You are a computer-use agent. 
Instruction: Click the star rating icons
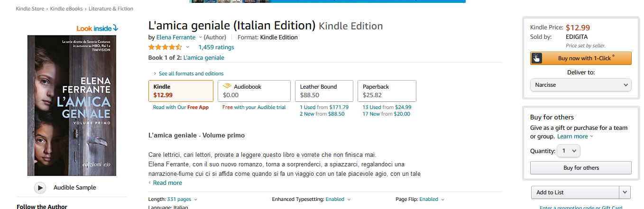pyautogui.click(x=165, y=47)
